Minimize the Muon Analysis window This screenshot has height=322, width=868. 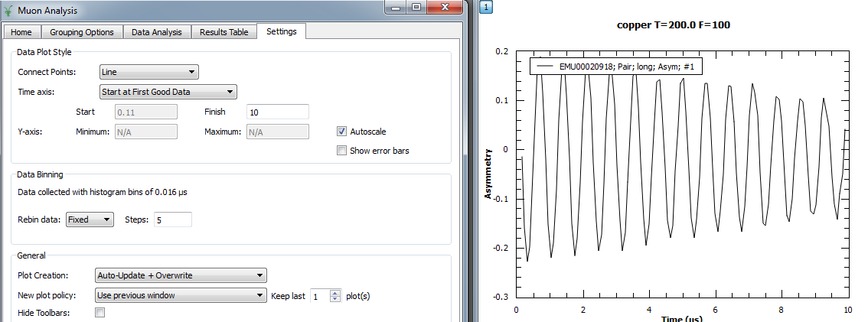pos(396,8)
